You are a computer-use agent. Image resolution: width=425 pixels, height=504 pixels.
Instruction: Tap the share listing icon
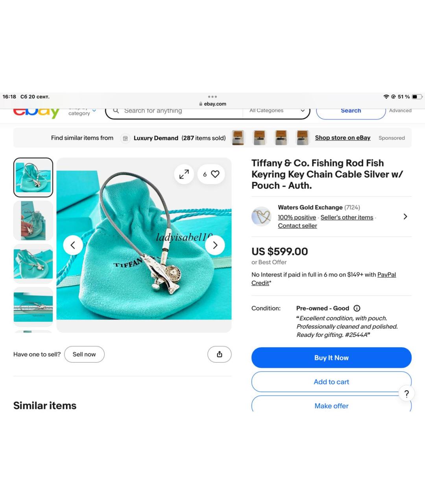click(x=219, y=354)
